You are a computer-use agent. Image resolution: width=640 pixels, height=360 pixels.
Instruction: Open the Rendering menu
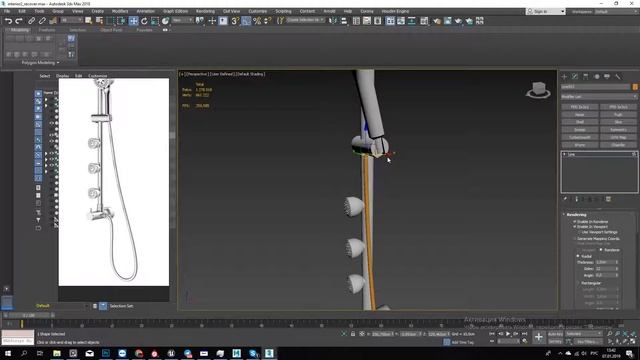205,11
